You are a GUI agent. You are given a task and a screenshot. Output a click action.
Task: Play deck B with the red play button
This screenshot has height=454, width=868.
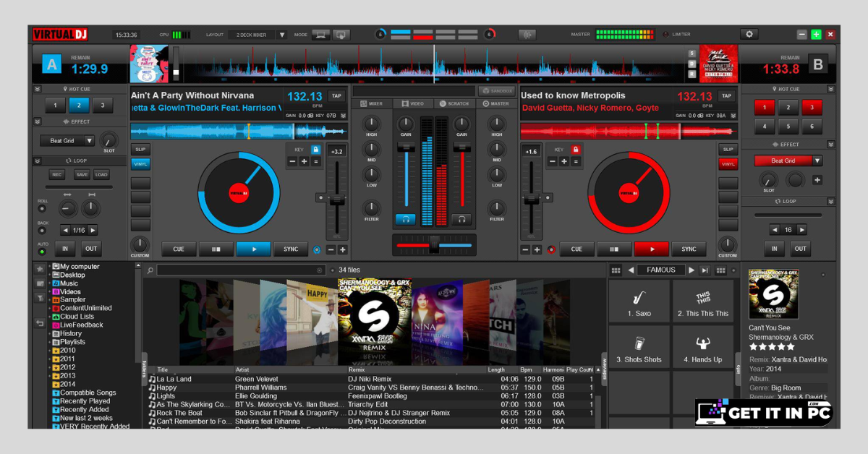pyautogui.click(x=652, y=249)
